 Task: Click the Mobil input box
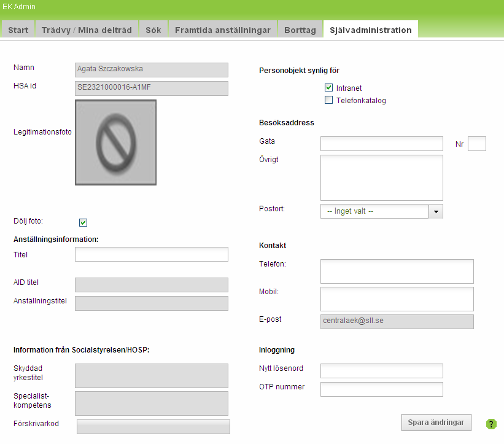pyautogui.click(x=397, y=299)
